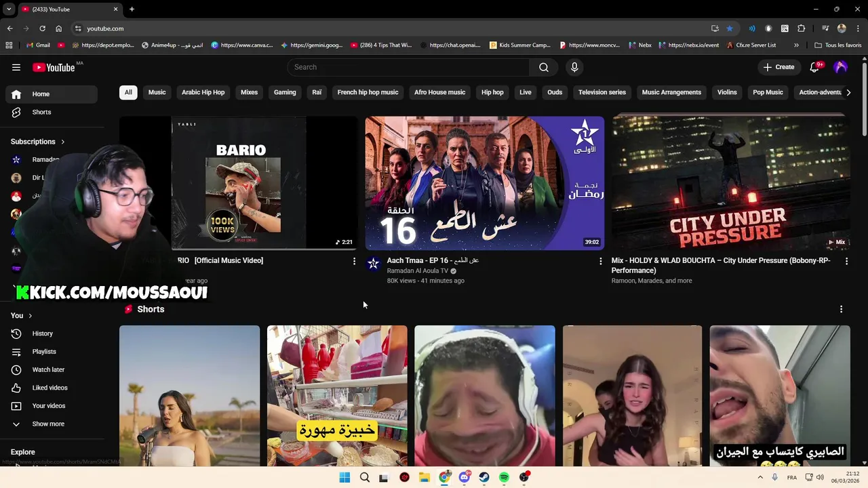This screenshot has width=868, height=488.
Task: Open a new Chrome tab
Action: click(x=132, y=9)
